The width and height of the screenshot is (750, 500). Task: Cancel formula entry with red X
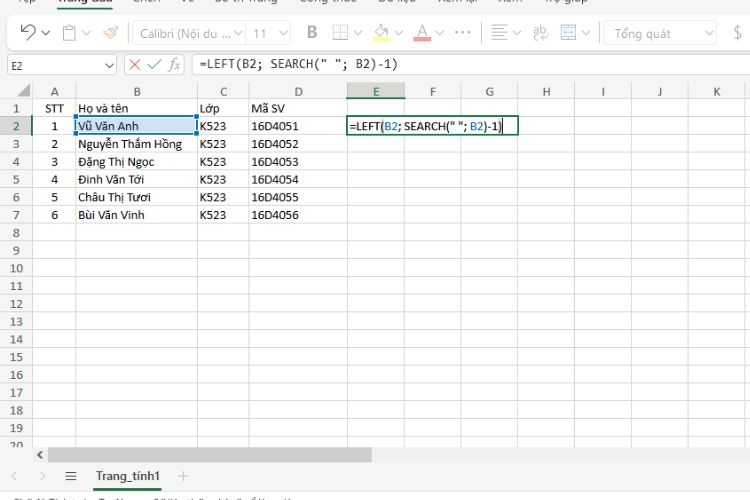tap(135, 65)
